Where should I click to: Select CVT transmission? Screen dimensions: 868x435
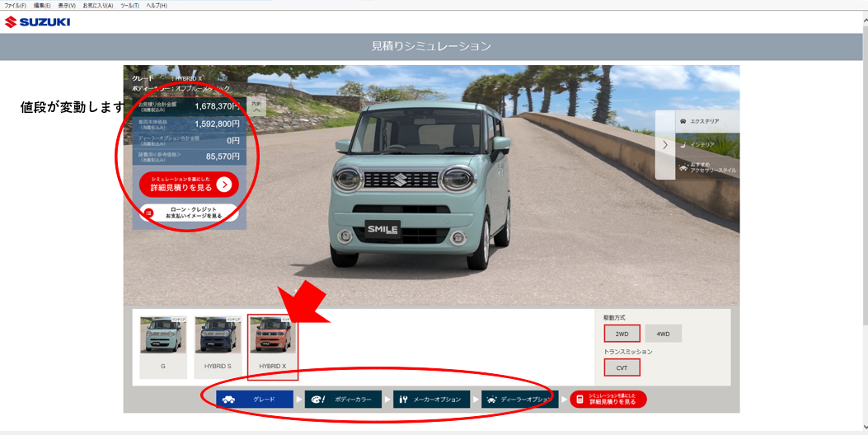(622, 367)
